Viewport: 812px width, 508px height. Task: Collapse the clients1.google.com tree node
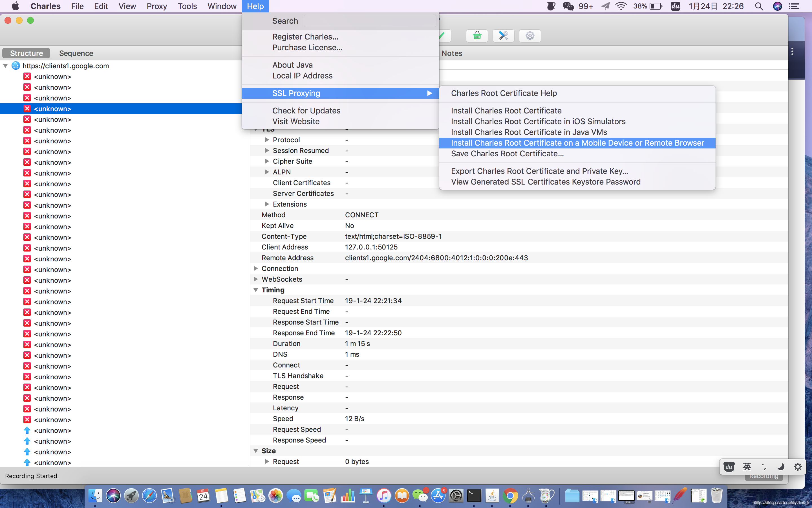5,65
